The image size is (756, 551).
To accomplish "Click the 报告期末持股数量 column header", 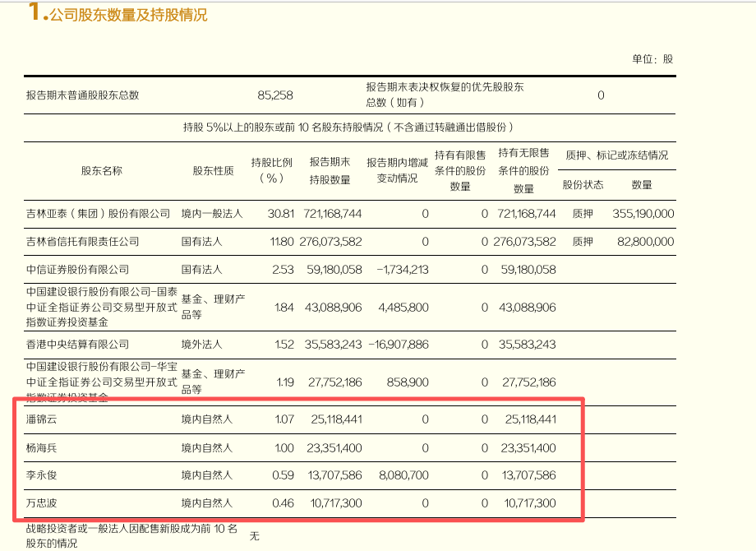I will coord(330,171).
